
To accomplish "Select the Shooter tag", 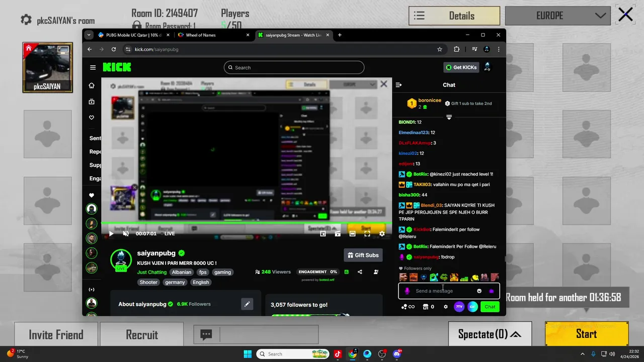I will pyautogui.click(x=148, y=282).
